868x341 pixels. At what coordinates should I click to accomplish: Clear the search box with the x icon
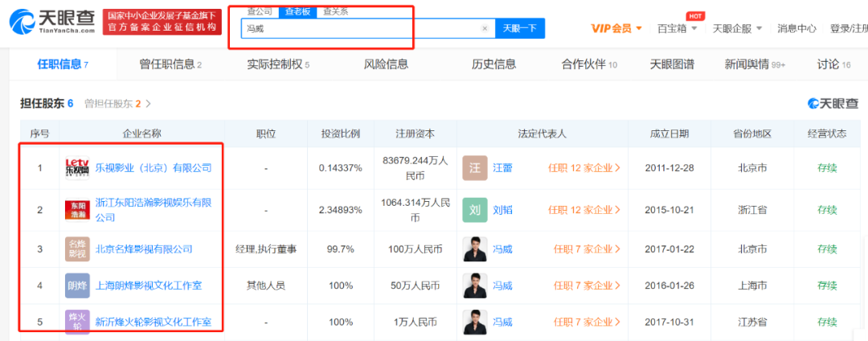485,29
